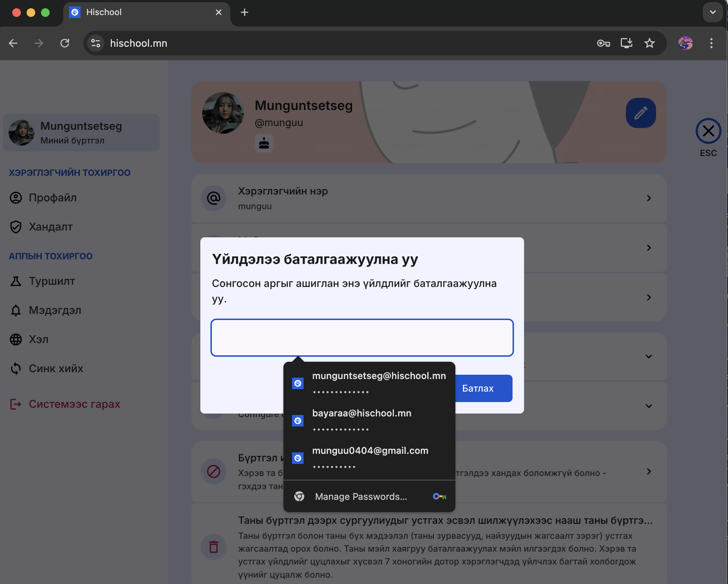
Task: Open the Хэрэглэгчийн нэр row chevron
Action: point(649,198)
